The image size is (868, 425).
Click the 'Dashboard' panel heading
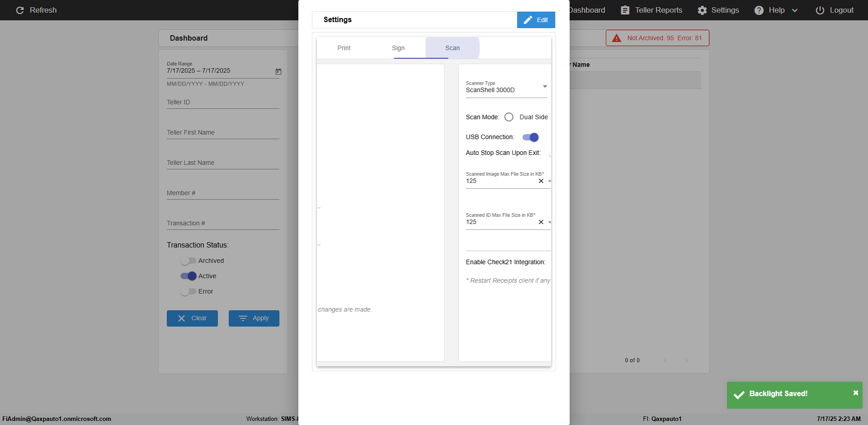point(189,38)
